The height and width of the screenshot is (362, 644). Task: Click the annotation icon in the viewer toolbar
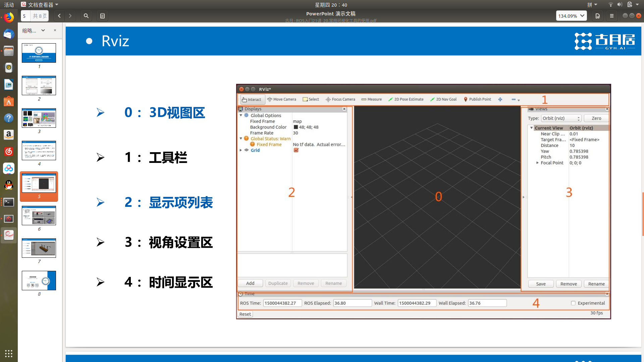tap(102, 16)
